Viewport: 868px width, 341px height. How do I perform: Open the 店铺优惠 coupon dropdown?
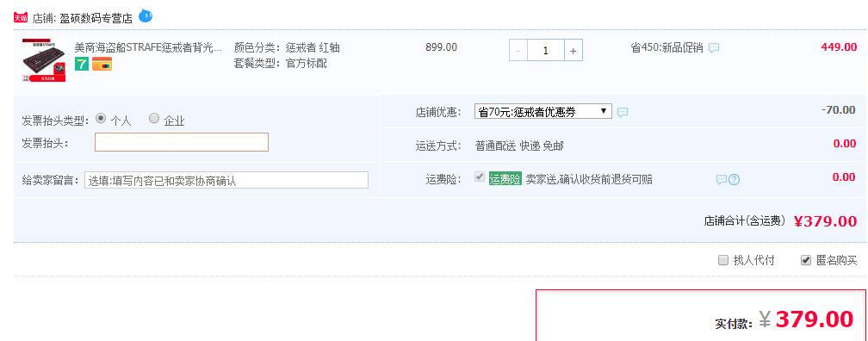543,112
